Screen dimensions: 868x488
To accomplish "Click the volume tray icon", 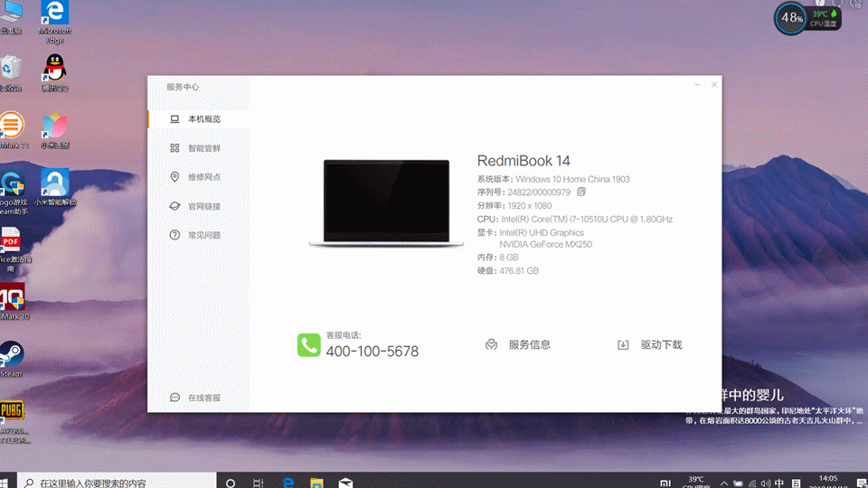I will point(766,483).
